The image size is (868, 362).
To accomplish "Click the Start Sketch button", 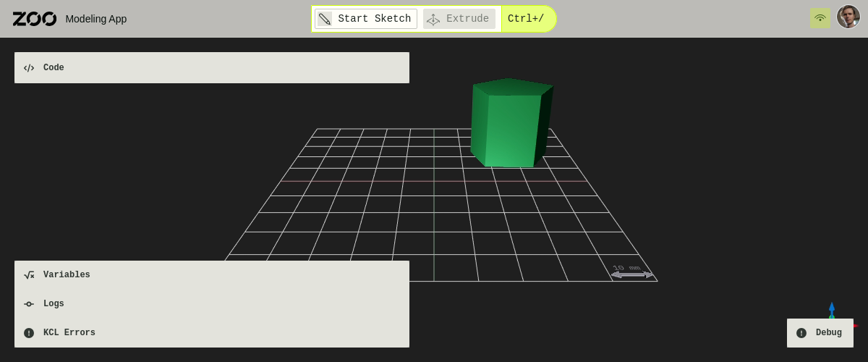I will [366, 19].
